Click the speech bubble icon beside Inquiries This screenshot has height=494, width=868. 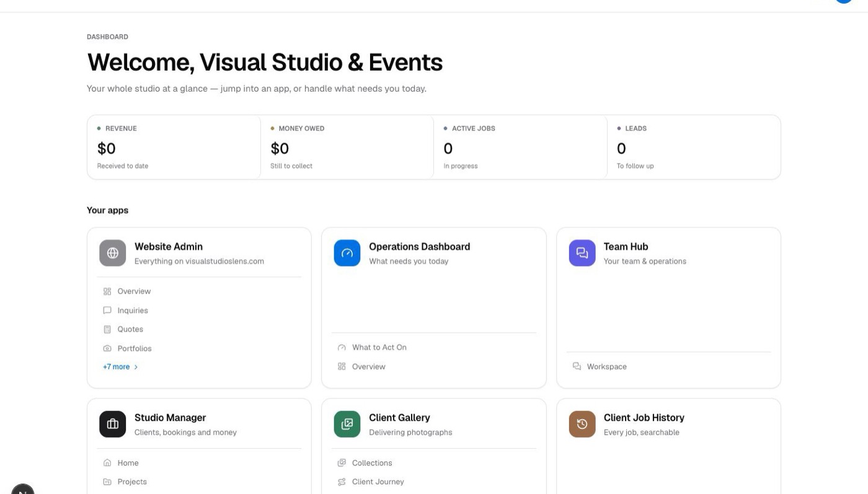tap(107, 311)
